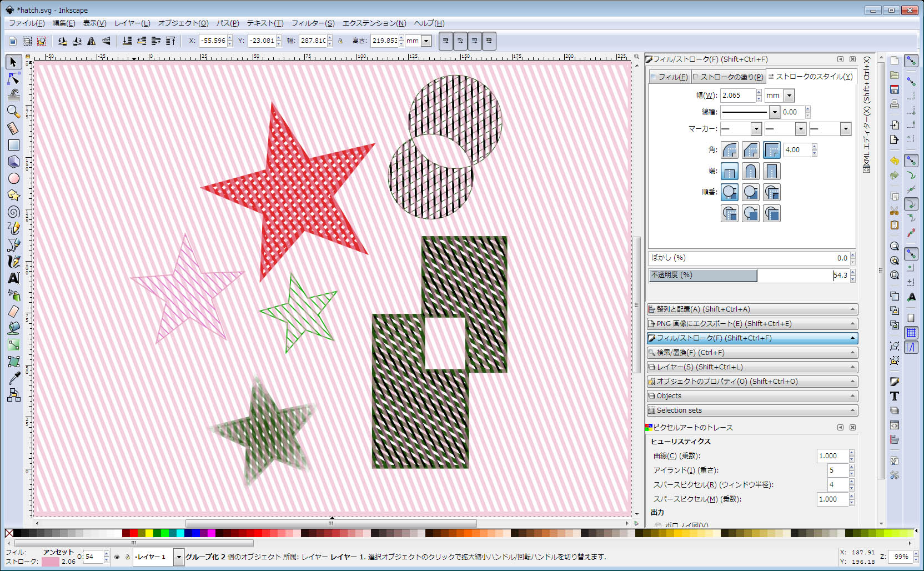Expand the レイヤー(S) panel header
Viewport: 924px width, 571px height.
pyautogui.click(x=752, y=367)
